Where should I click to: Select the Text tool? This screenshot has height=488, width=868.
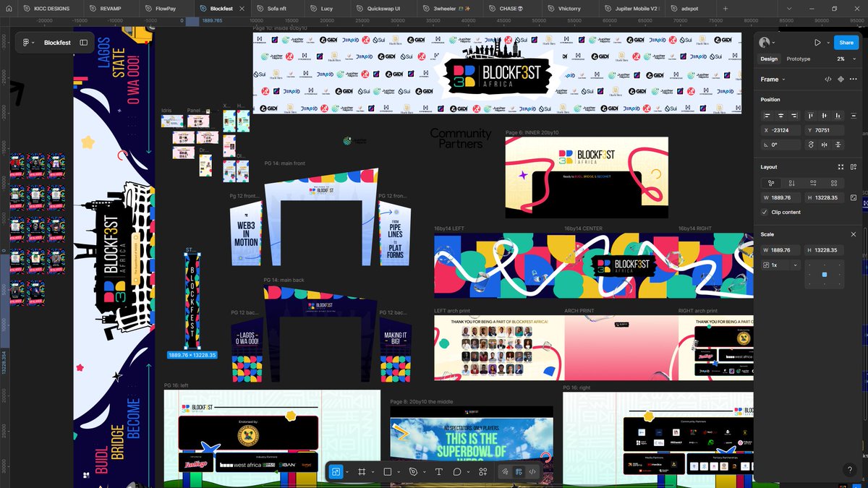click(x=438, y=471)
